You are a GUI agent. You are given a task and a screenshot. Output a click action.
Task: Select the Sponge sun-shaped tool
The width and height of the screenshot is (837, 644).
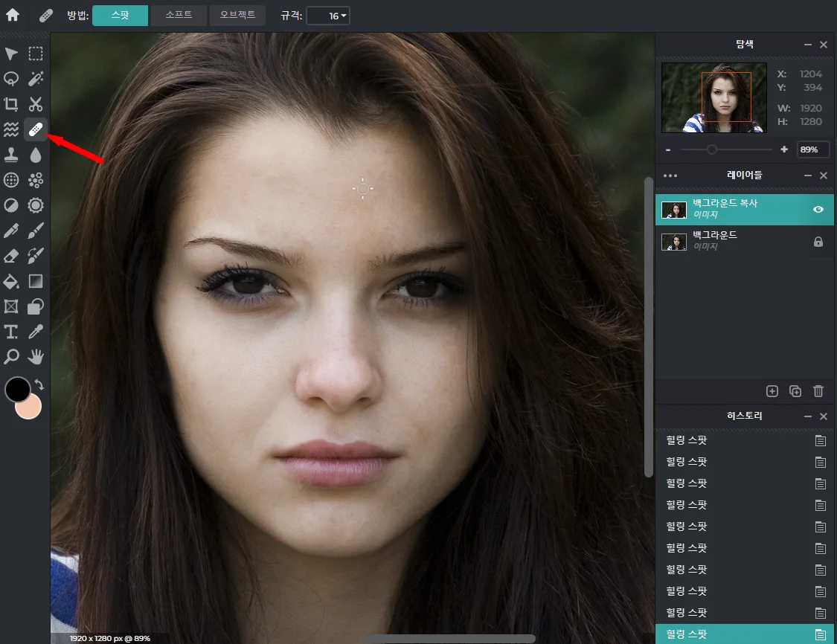pyautogui.click(x=36, y=205)
